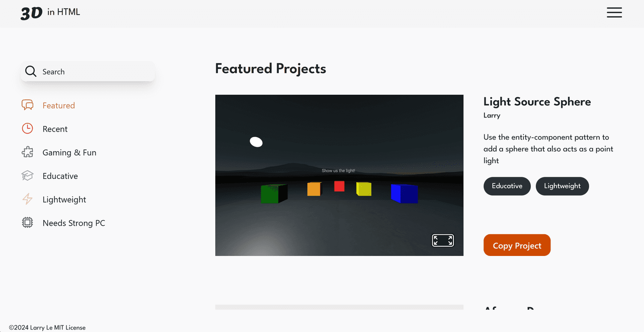Click the blue cube in the 3D scene
Viewport: 644px width, 332px height.
(x=405, y=193)
